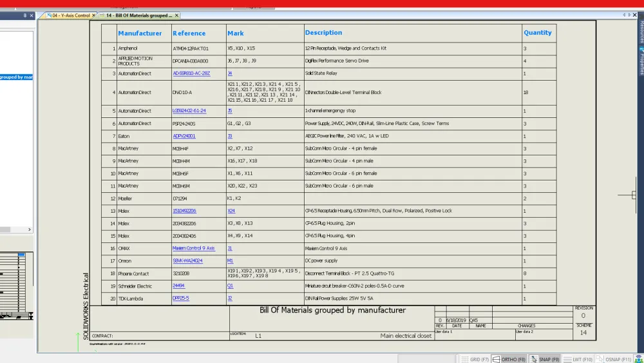Screen dimensions: 644x363
Task: Open reference link ADPV24001
Action: (184, 135)
